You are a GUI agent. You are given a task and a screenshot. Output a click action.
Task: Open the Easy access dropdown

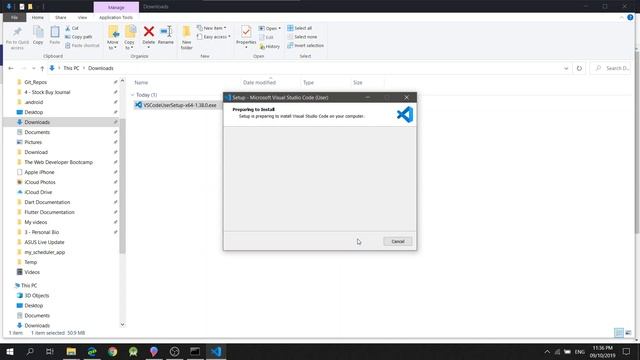point(213,37)
